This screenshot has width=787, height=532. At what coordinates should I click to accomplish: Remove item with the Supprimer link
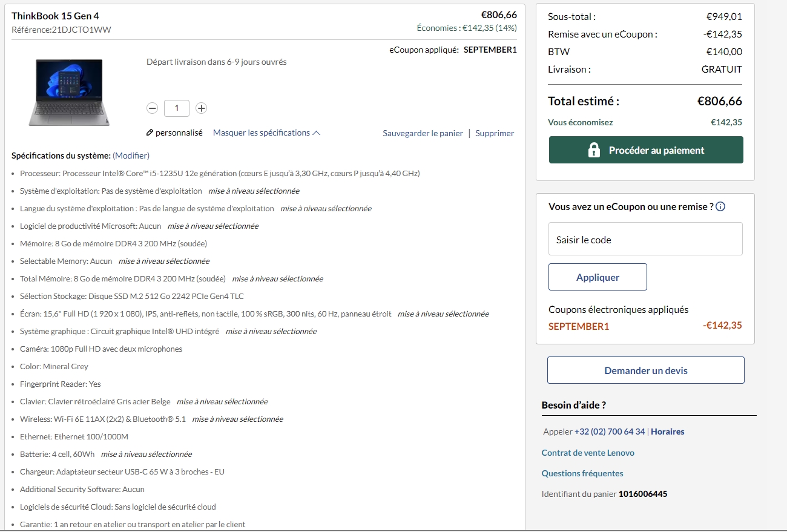tap(495, 133)
